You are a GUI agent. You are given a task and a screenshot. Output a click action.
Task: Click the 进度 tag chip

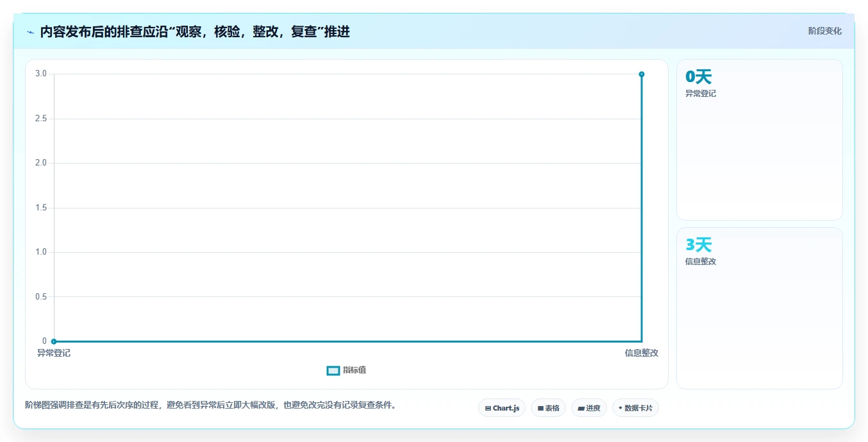coord(589,408)
